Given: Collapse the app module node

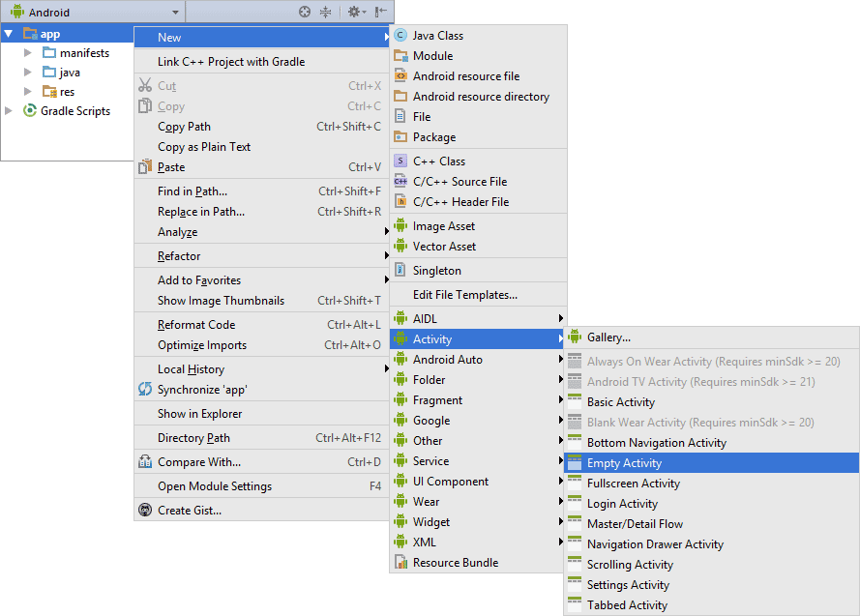Looking at the screenshot, I should (9, 34).
